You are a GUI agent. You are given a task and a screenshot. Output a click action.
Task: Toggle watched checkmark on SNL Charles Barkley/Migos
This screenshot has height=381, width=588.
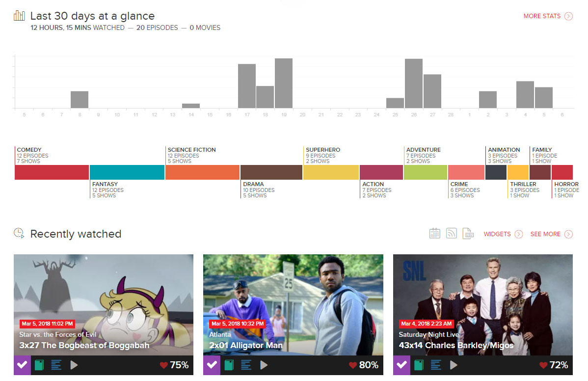point(401,365)
